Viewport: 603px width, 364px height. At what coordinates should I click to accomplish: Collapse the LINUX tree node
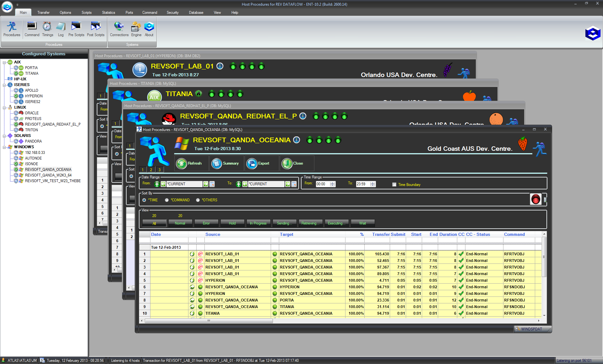4,107
